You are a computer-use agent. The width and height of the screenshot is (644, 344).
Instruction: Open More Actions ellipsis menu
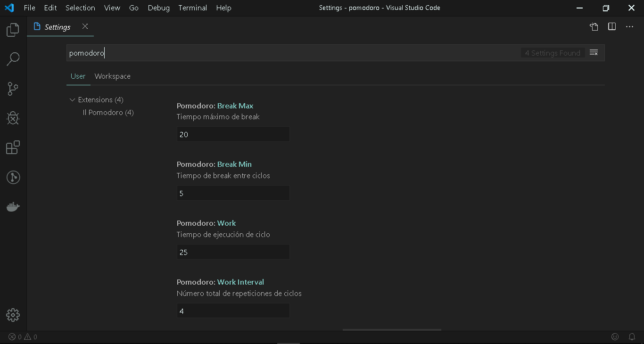(x=630, y=27)
